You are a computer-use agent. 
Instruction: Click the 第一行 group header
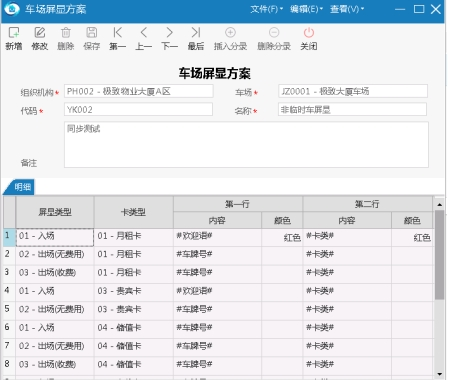pyautogui.click(x=238, y=204)
